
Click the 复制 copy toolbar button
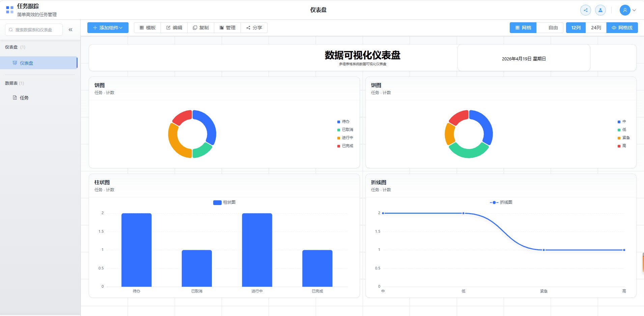pos(201,28)
